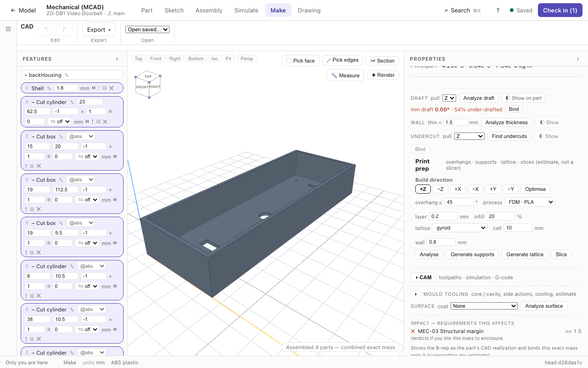Click the Check in (1) button
588x368 pixels.
(560, 10)
